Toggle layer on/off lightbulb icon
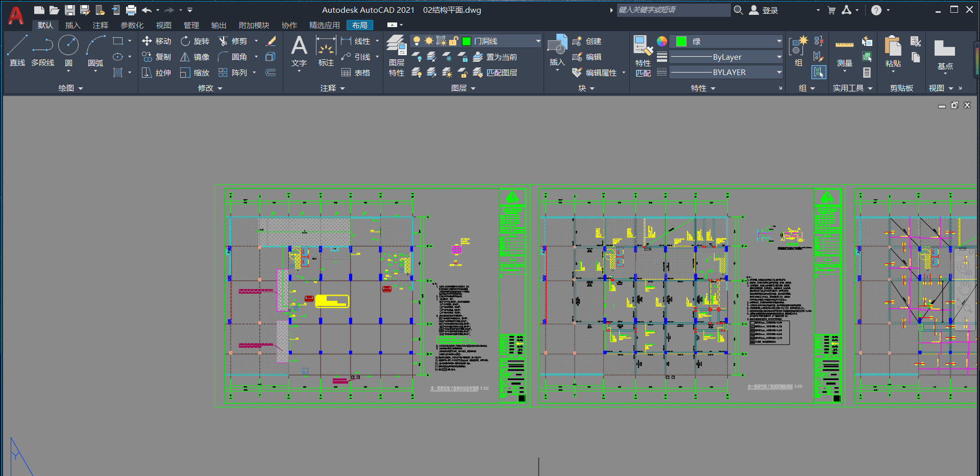Viewport: 980px width, 476px height. click(416, 41)
